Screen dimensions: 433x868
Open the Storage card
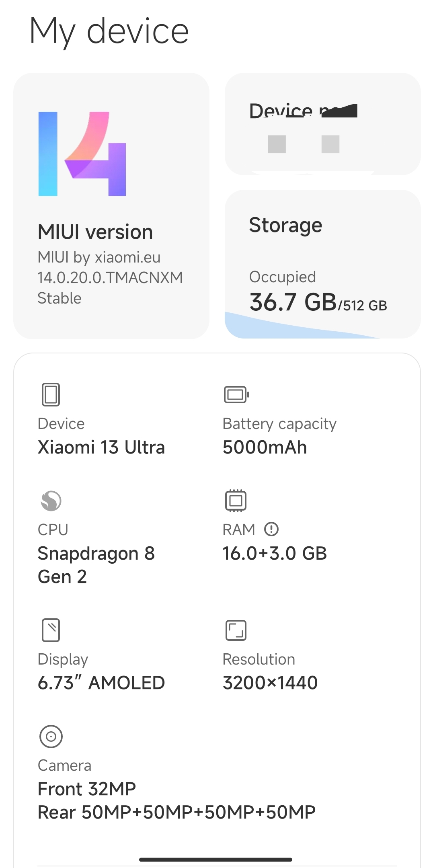click(322, 264)
